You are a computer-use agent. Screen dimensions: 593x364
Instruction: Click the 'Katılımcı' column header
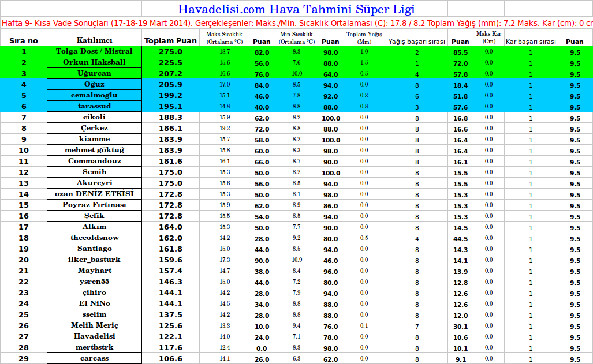point(94,41)
